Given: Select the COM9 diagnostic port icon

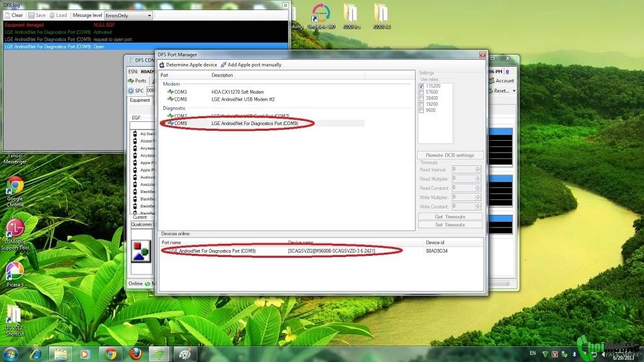Looking at the screenshot, I should tap(170, 123).
